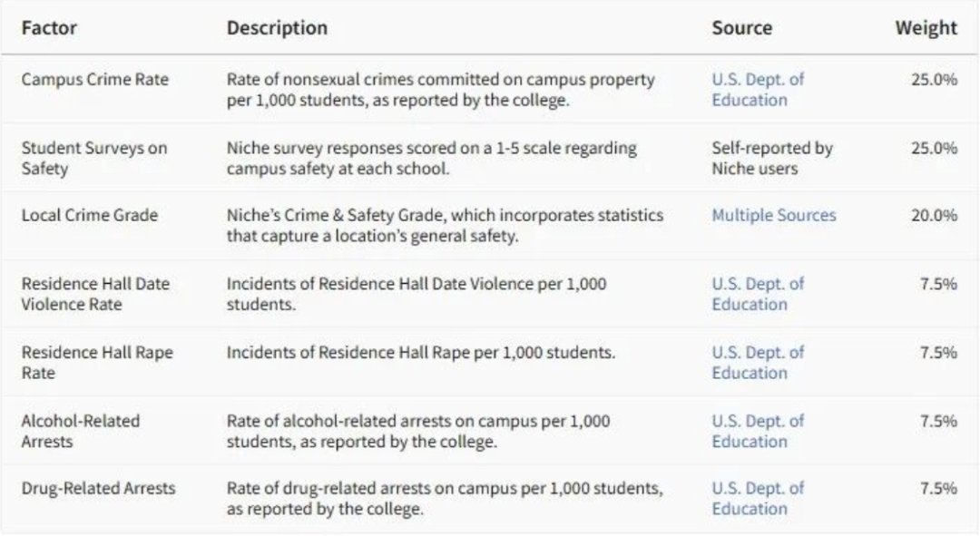
Task: Click the Weight column header
Action: pyautogui.click(x=926, y=28)
